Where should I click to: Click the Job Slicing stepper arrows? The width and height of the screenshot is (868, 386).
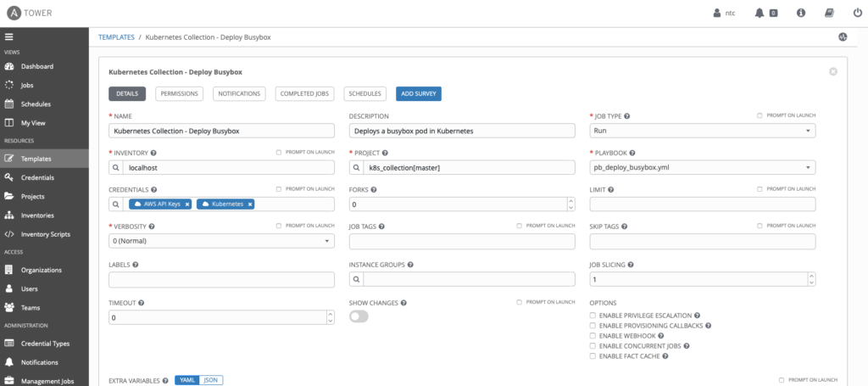tap(811, 279)
